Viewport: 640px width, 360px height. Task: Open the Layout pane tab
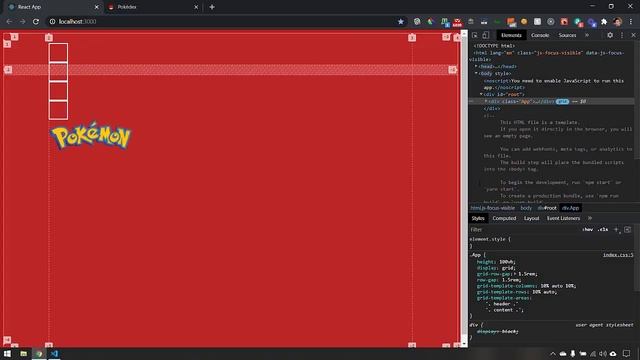pos(531,218)
